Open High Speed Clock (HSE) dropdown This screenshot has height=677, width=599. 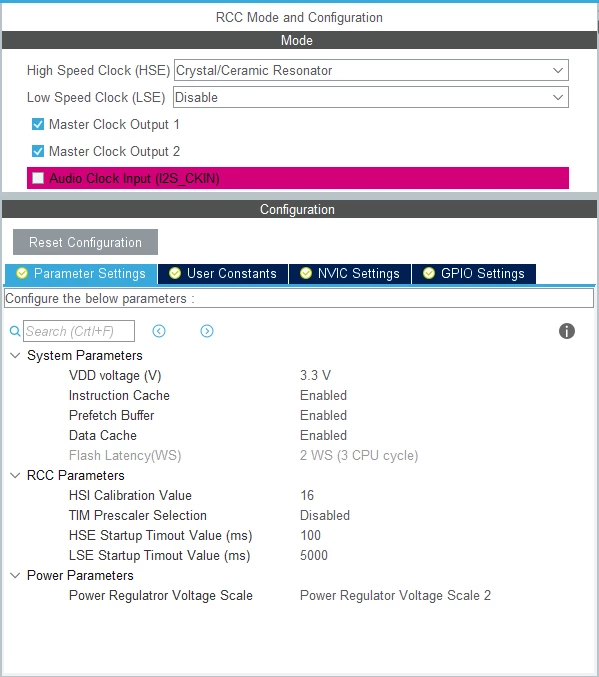371,70
